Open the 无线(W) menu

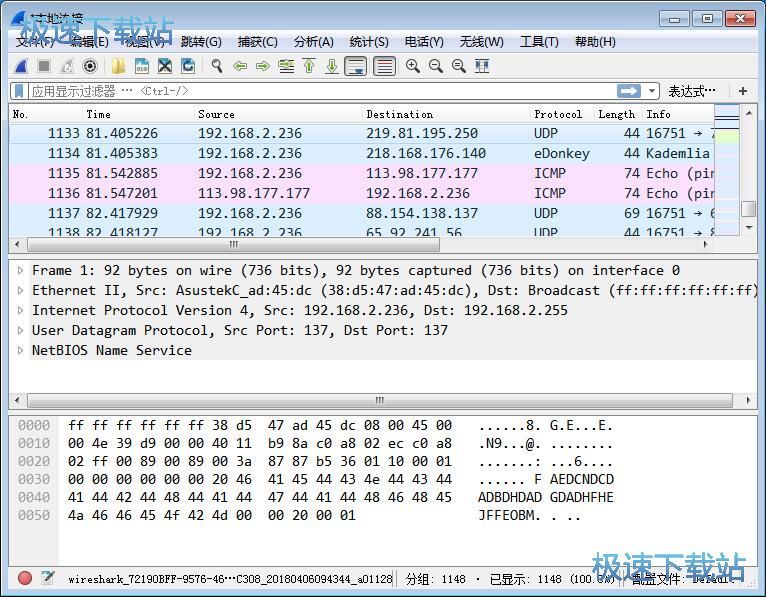pyautogui.click(x=481, y=42)
